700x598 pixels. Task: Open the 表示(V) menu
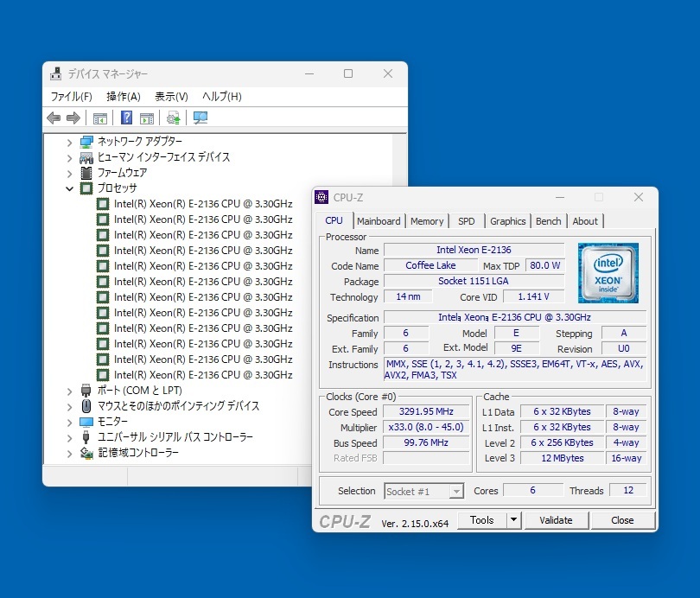tap(171, 97)
